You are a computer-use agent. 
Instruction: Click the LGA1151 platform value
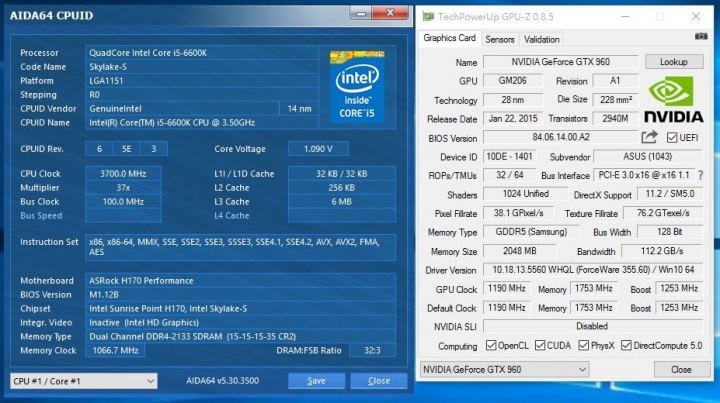[x=106, y=81]
